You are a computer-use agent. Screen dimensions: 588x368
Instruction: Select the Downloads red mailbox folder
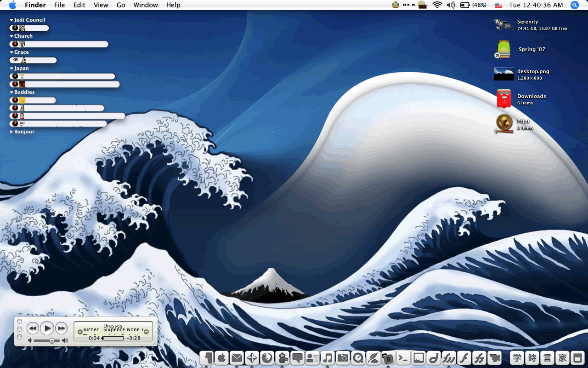[503, 99]
